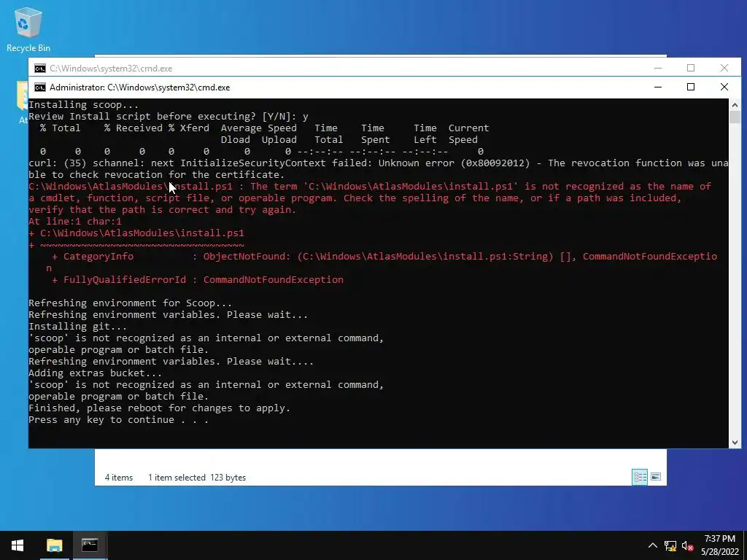Click the 'At line:1 char:1' error text
747x560 pixels.
point(75,222)
